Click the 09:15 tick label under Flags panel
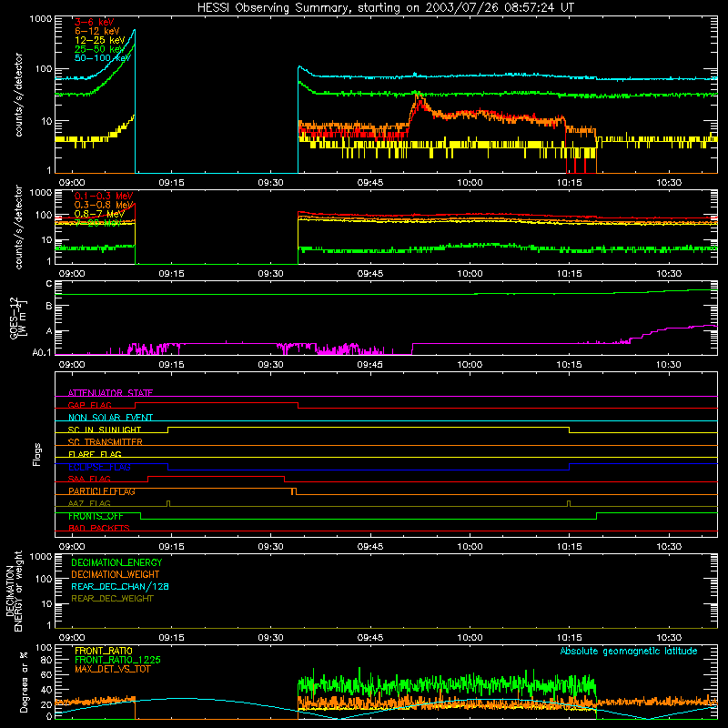728x728 pixels. click(x=171, y=547)
